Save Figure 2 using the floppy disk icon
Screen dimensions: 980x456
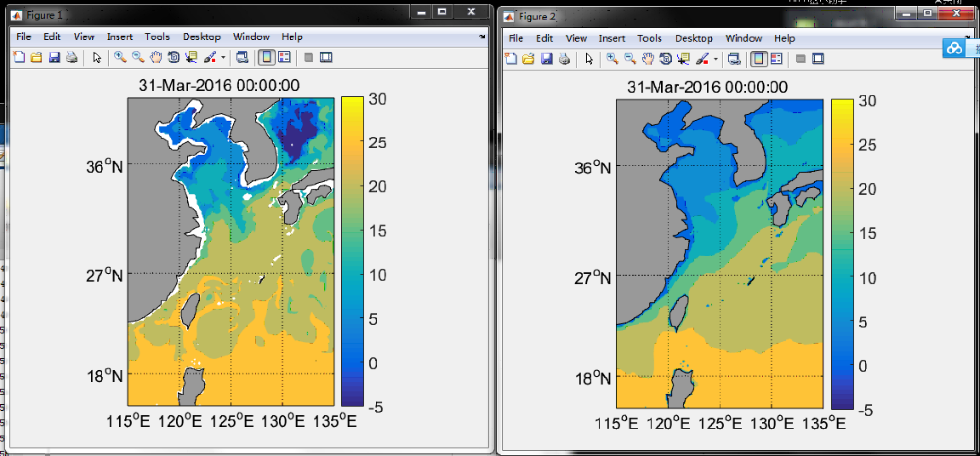(x=546, y=60)
